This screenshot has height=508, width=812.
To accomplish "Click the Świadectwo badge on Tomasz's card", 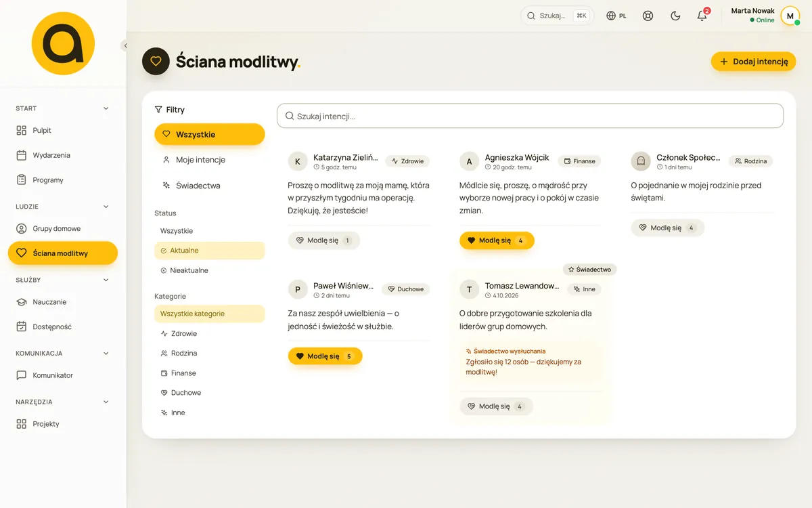I will click(x=589, y=270).
